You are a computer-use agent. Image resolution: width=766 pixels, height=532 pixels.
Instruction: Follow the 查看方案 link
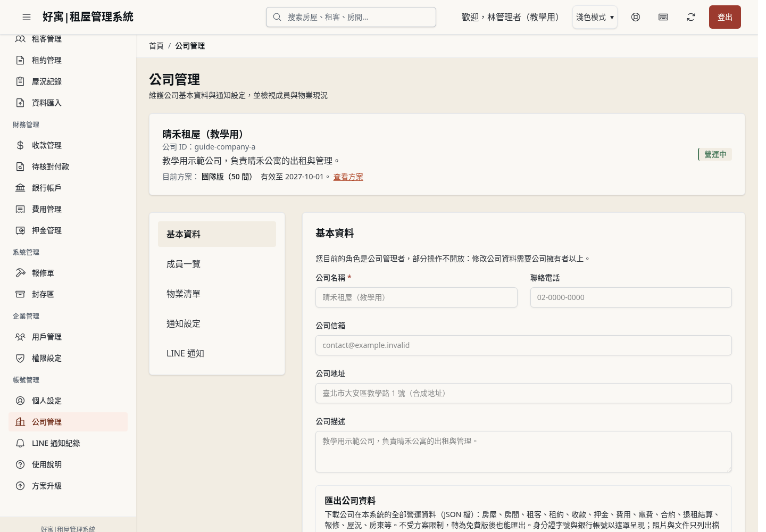tap(348, 177)
